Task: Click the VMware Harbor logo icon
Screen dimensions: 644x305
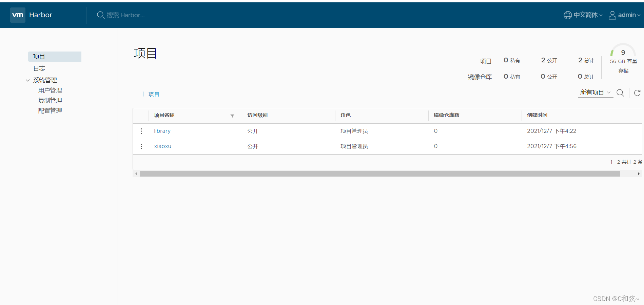Action: pos(18,15)
